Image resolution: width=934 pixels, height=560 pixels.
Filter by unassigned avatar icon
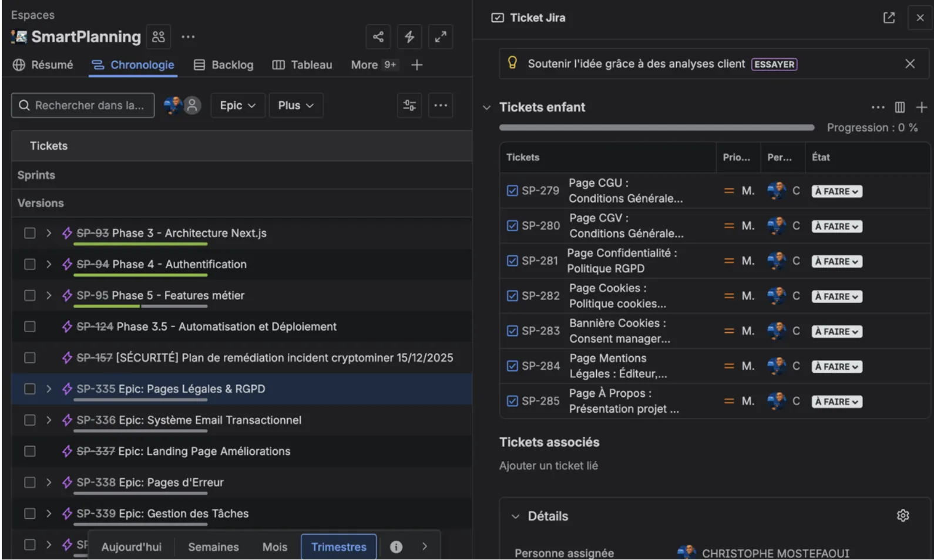click(192, 106)
